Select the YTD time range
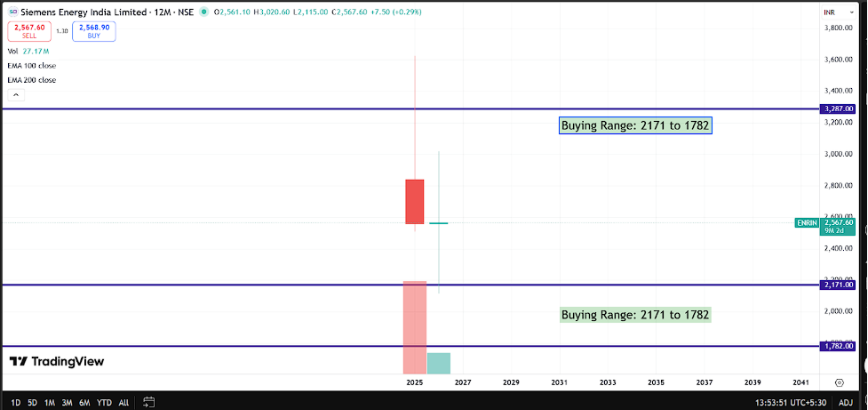Screen dimensions: 868x410 point(104,402)
